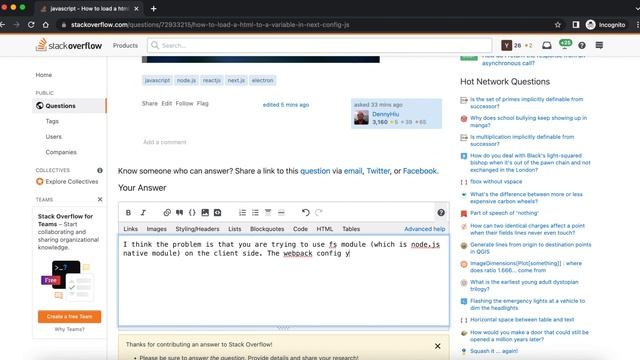Show the Styling/Headers help tab
Screen dimensions: 640x360
pos(198,229)
